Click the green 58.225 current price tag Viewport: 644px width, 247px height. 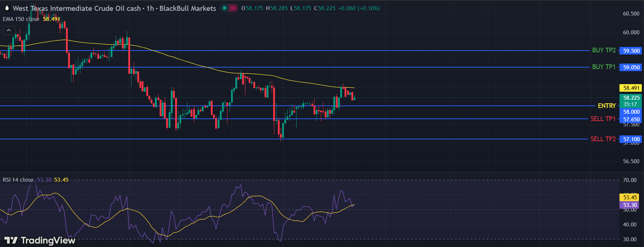631,98
